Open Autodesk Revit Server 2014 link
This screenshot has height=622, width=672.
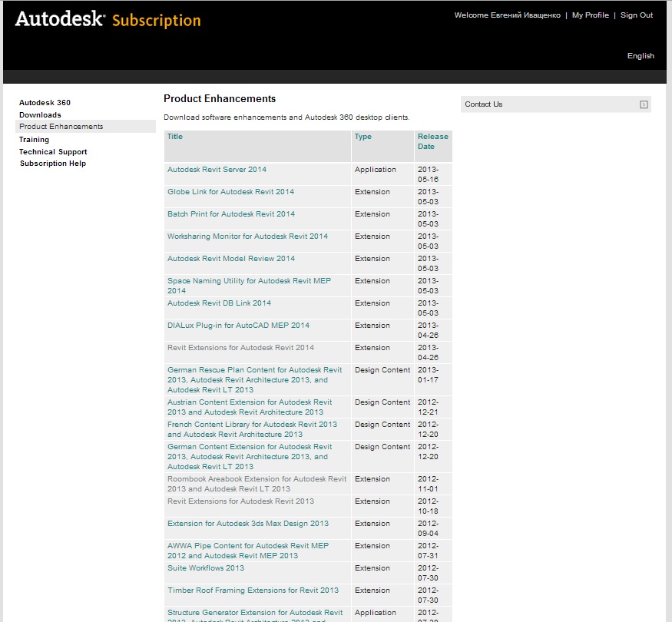(217, 169)
